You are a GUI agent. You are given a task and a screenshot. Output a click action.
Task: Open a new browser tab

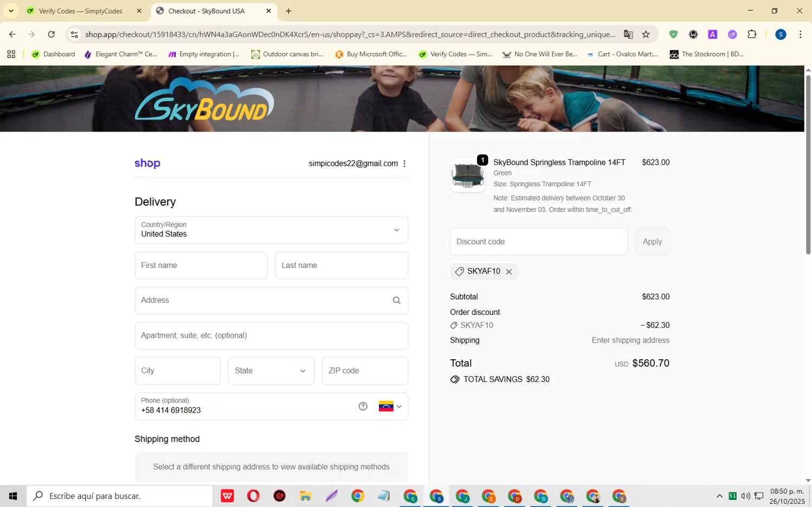(x=289, y=11)
